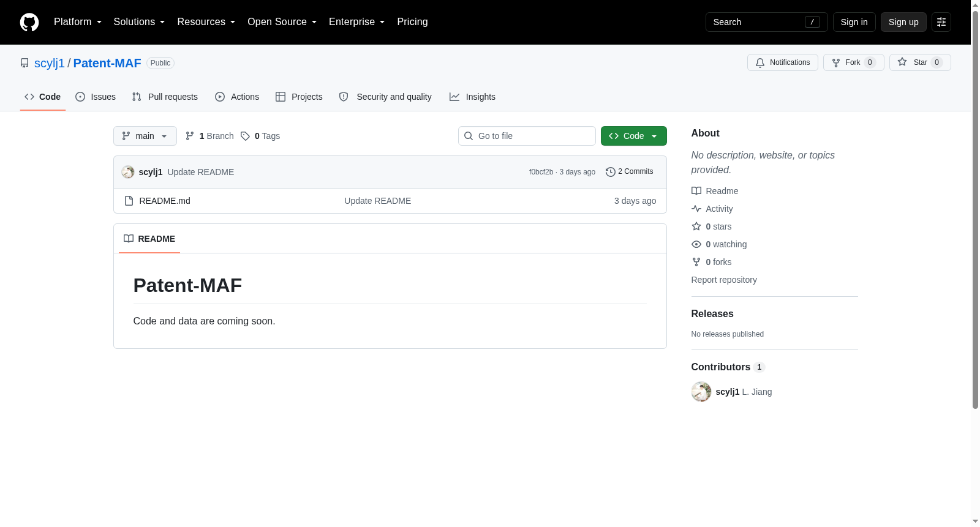Image resolution: width=980 pixels, height=527 pixels.
Task: Expand the Enterprise menu
Action: click(356, 22)
